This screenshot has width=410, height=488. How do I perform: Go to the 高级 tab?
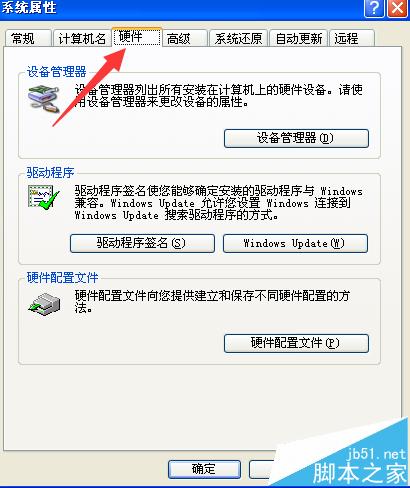coord(185,38)
